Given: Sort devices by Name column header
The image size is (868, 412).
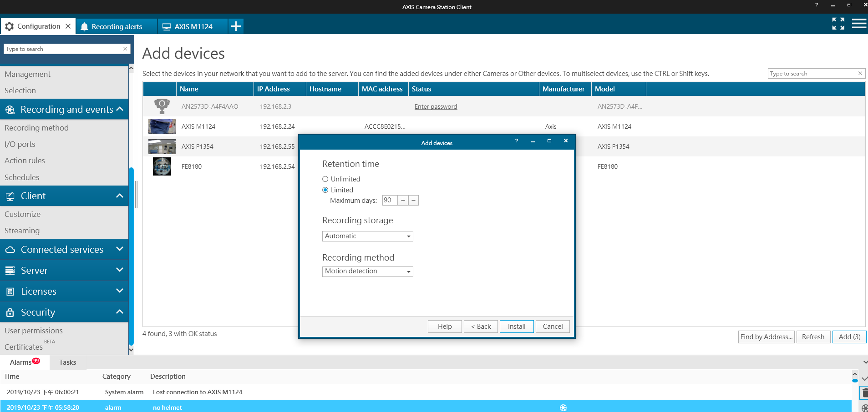Looking at the screenshot, I should 215,89.
